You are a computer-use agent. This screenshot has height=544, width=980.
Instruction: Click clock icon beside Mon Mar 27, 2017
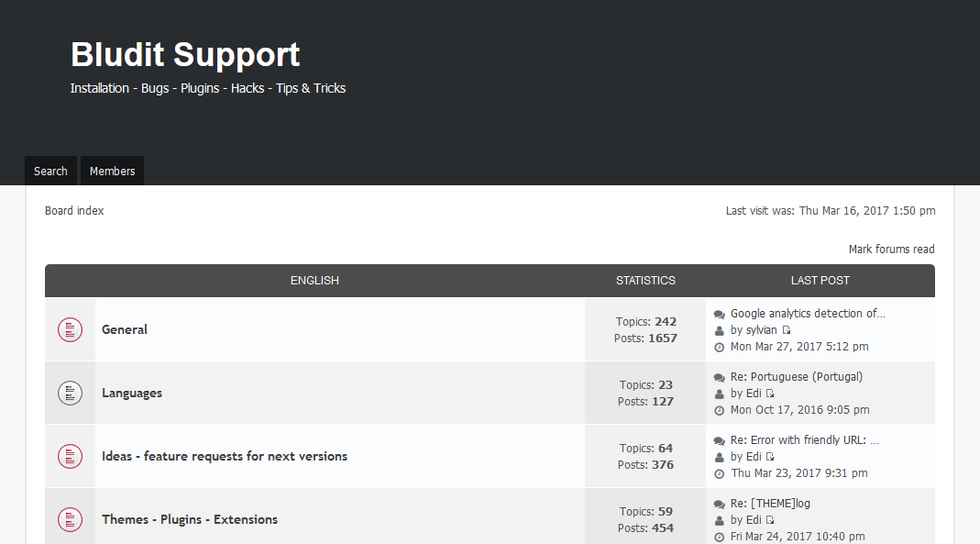[720, 347]
